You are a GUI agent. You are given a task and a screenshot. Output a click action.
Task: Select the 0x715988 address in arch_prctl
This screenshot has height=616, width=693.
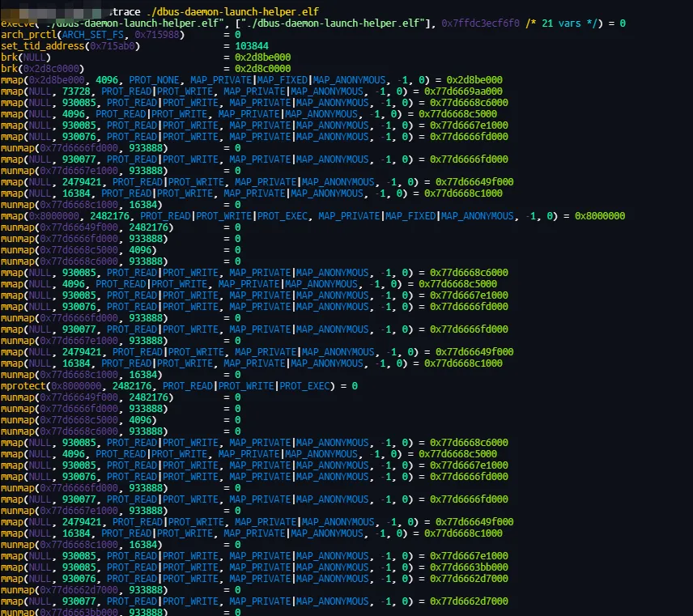click(157, 35)
